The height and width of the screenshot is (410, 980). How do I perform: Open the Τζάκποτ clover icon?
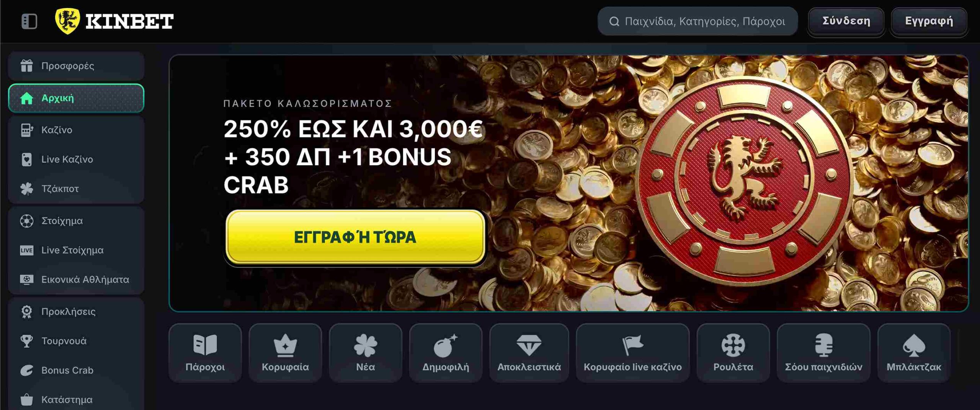pyautogui.click(x=26, y=189)
